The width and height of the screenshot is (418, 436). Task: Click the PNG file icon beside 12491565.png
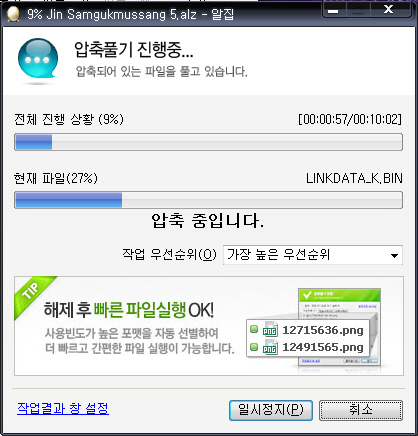[x=270, y=347]
